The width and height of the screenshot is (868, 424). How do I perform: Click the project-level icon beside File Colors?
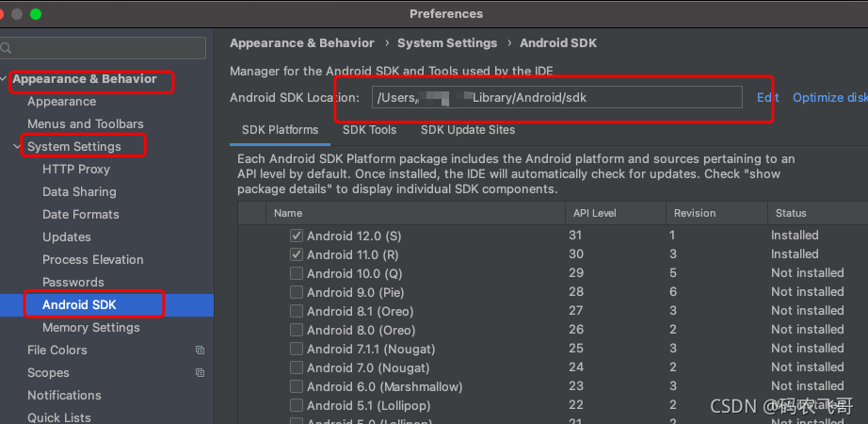pos(200,351)
